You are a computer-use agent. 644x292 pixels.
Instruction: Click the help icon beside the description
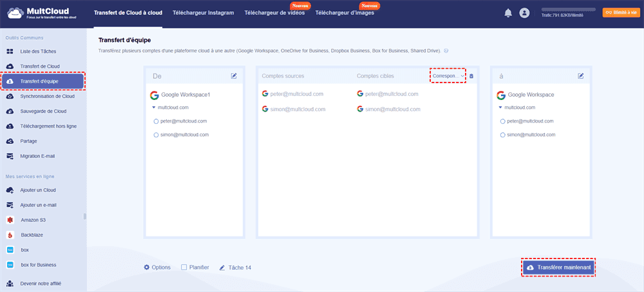(x=446, y=51)
